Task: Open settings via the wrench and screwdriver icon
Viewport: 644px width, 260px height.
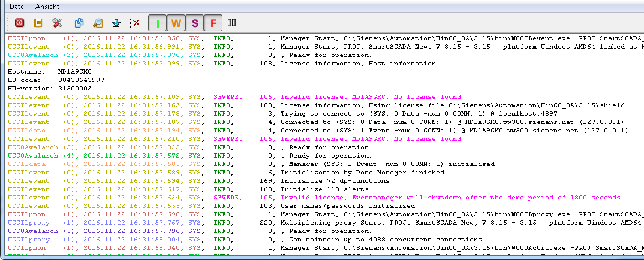Action: (57, 23)
